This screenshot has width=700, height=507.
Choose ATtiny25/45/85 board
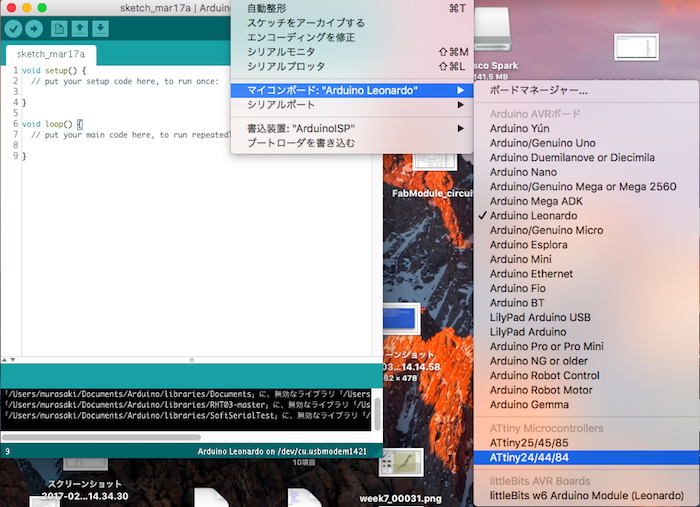586,443
